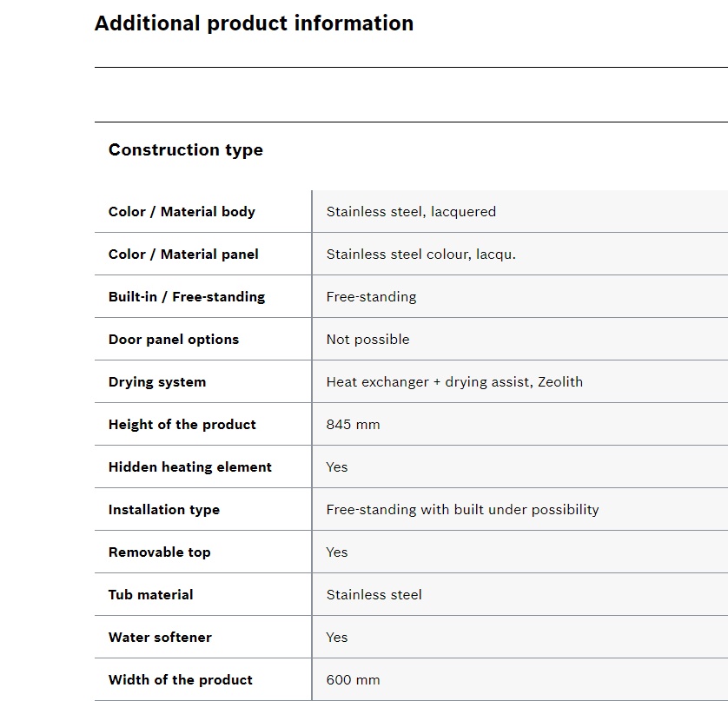Screen dimensions: 728x701
Task: Click the 600 mm width value
Action: 353,679
